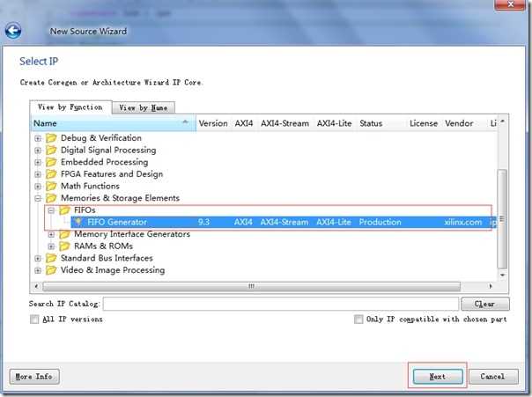
Task: Click the Cancel button
Action: (493, 377)
